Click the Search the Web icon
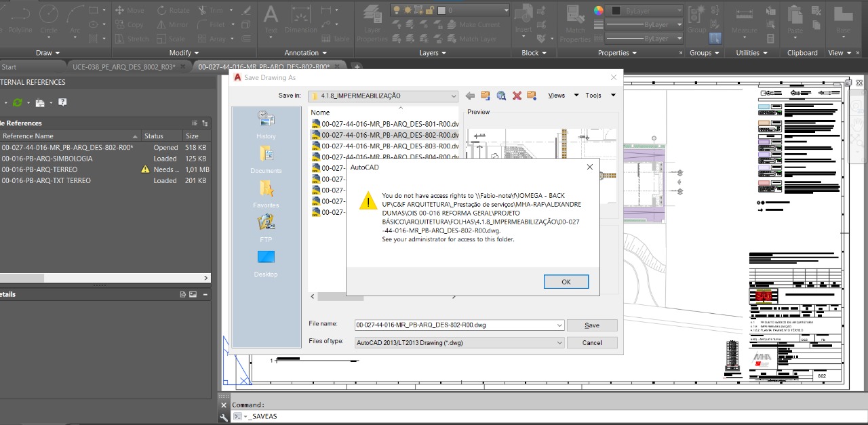 tap(501, 96)
